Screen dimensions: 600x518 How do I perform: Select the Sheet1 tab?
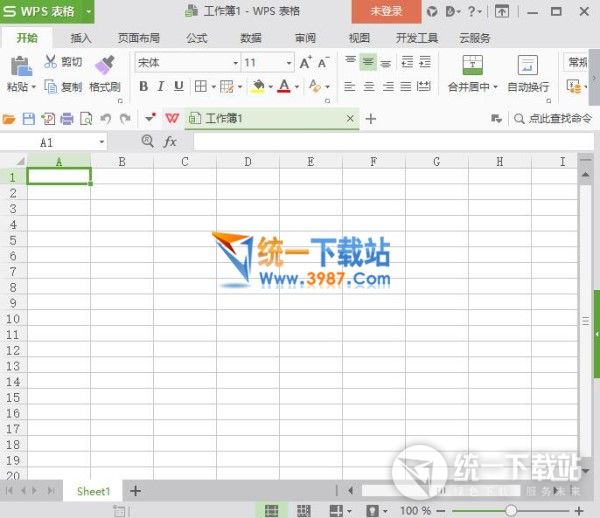(93, 491)
